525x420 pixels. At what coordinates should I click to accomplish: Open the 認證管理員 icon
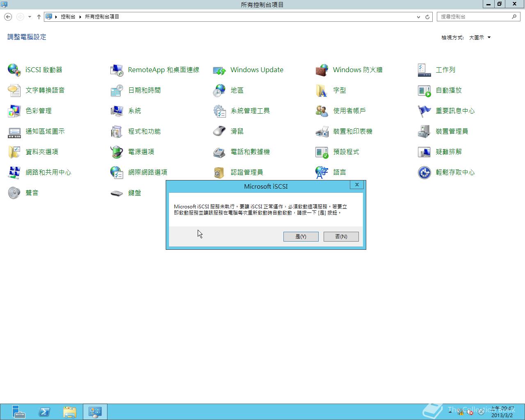pos(219,172)
